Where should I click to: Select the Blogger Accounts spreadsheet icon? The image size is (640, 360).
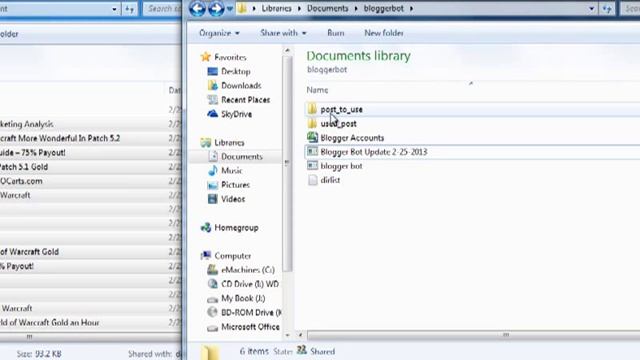[312, 138]
